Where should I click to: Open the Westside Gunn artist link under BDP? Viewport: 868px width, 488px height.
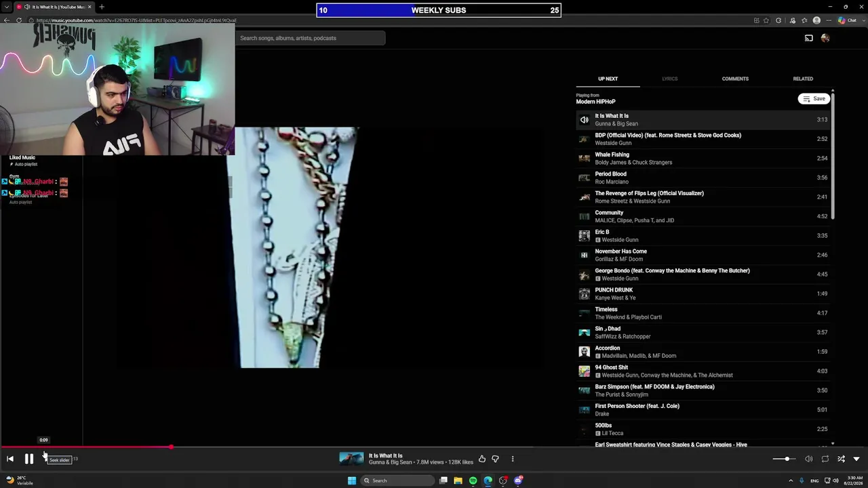pos(613,143)
